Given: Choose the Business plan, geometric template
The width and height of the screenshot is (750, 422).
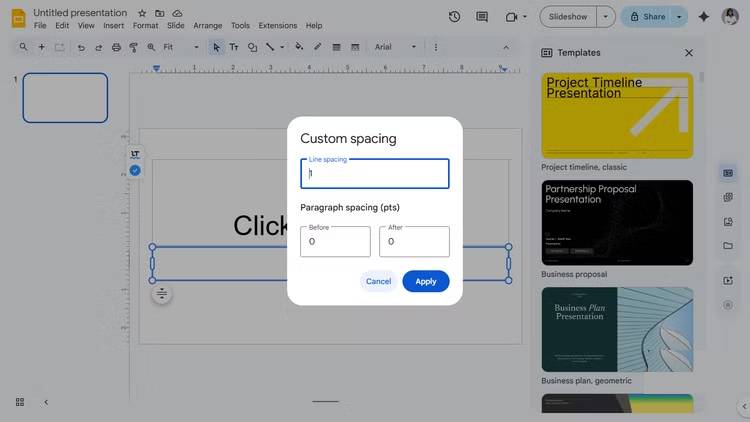Looking at the screenshot, I should pos(617,329).
